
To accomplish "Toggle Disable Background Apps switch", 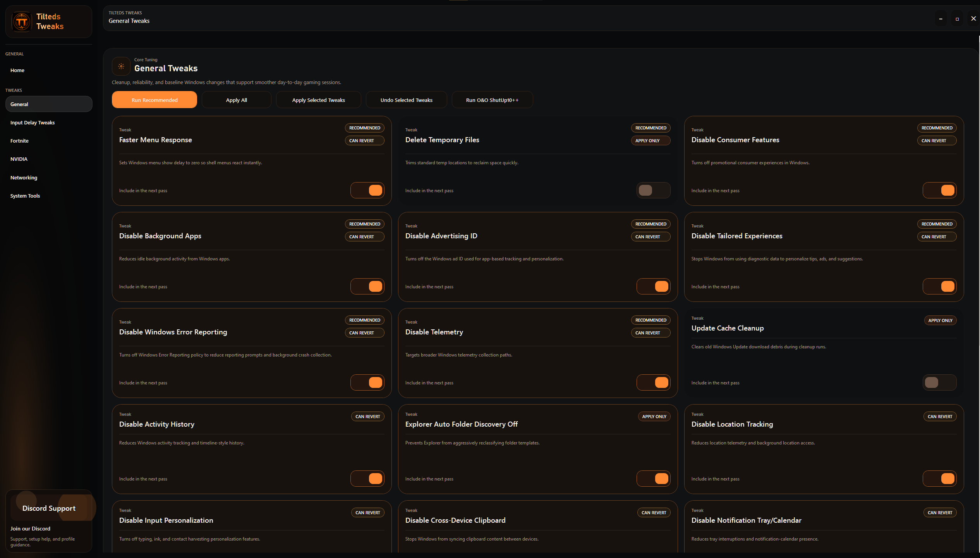I will coord(367,286).
